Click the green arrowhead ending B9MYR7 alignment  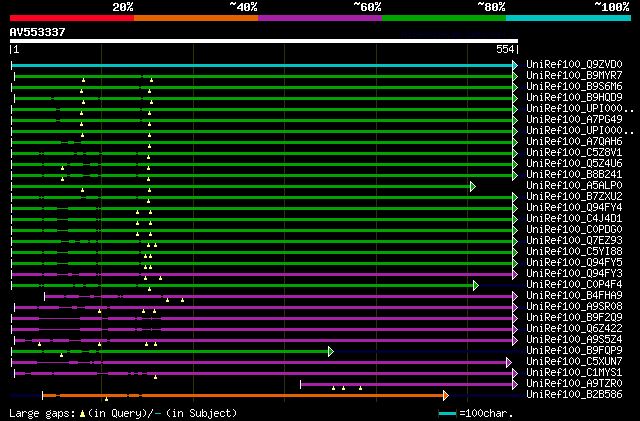(515, 76)
